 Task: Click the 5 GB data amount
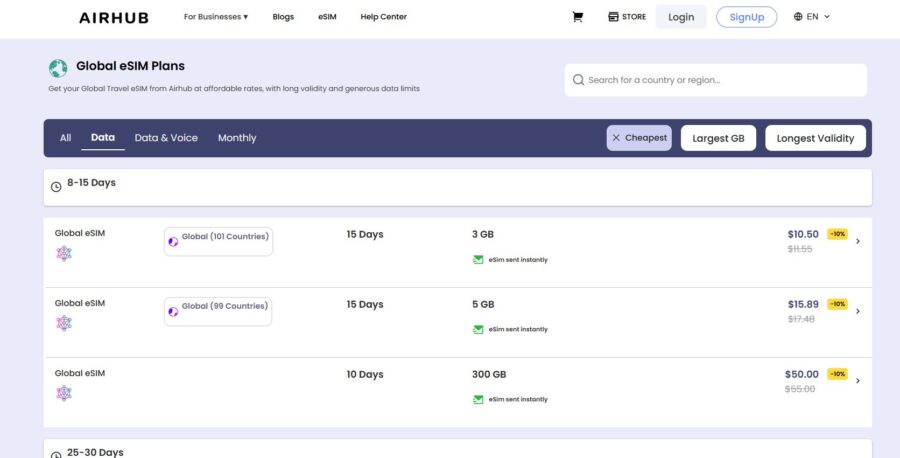tap(483, 304)
